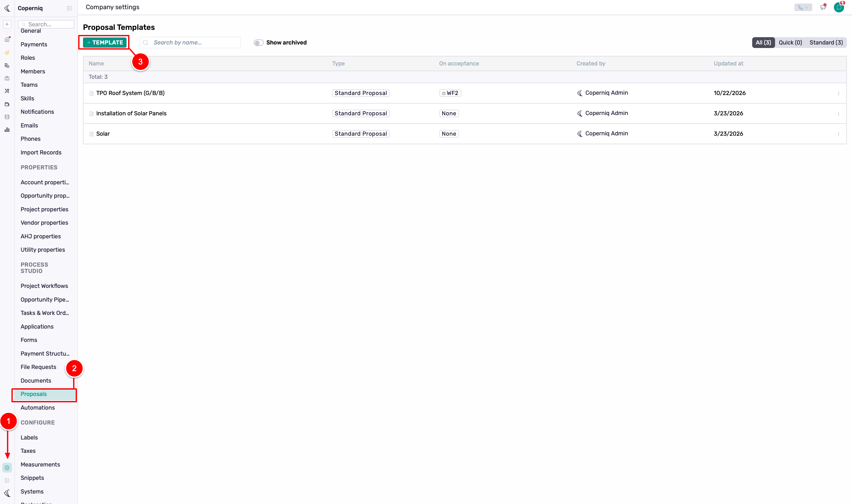Open Members settings page

click(x=33, y=71)
